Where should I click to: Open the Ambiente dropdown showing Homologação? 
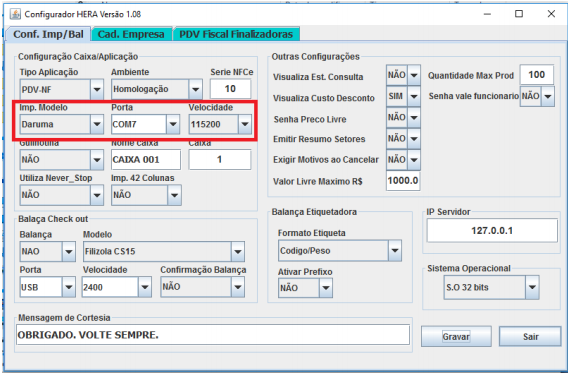(x=156, y=89)
